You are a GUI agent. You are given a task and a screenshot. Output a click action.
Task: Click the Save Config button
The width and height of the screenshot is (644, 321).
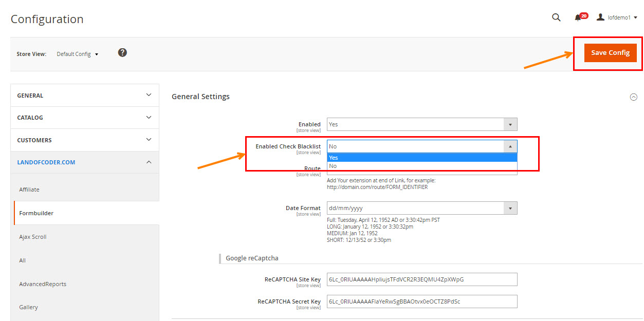pyautogui.click(x=610, y=53)
